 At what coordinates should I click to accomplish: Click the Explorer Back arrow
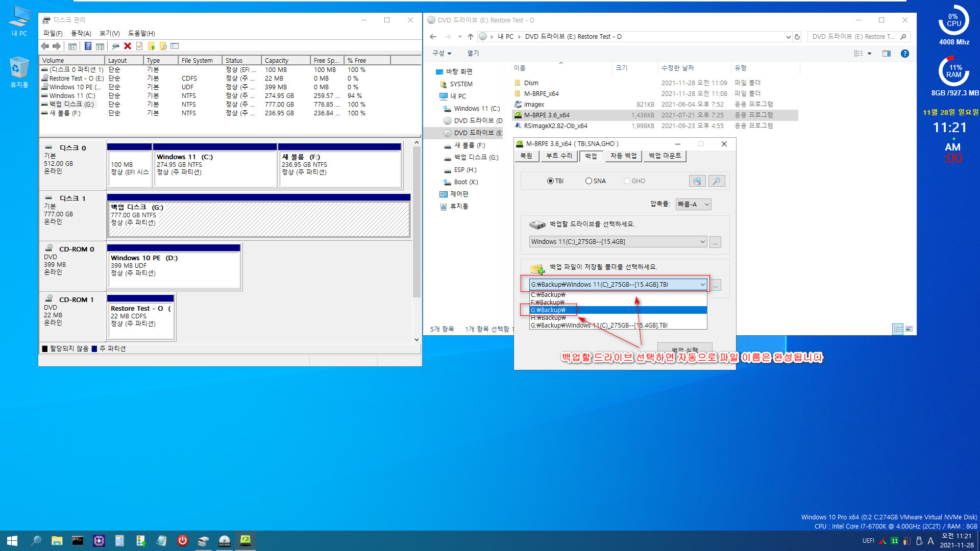click(433, 37)
